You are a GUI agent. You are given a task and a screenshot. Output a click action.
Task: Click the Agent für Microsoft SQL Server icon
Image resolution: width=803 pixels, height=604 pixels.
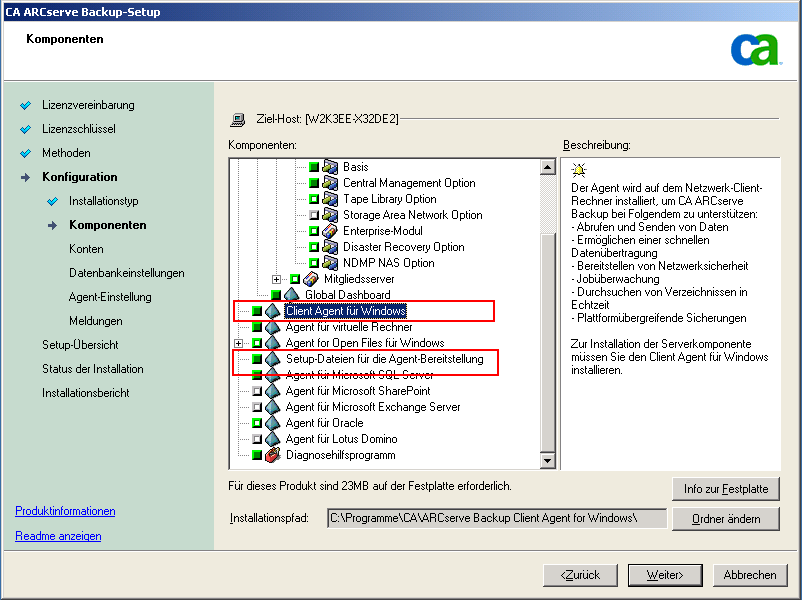click(x=272, y=375)
